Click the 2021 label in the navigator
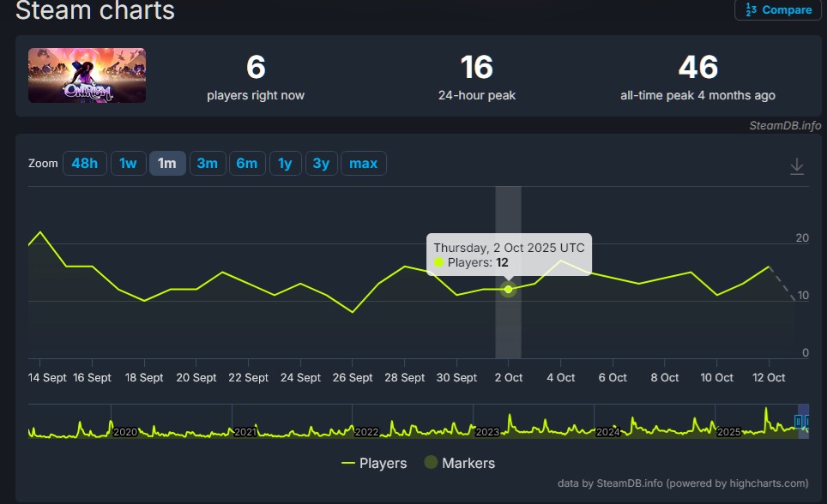Image resolution: width=827 pixels, height=504 pixels. [245, 432]
